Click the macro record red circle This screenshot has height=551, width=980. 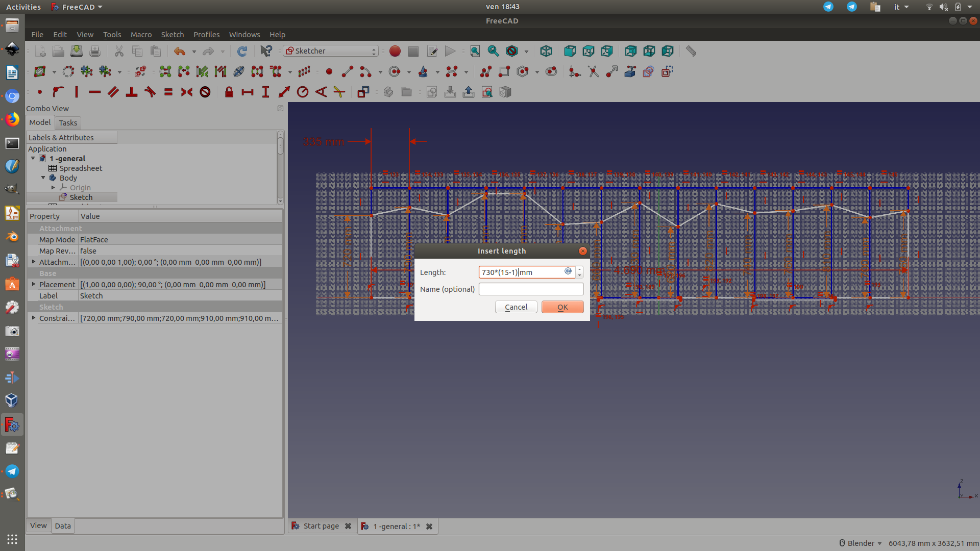click(x=395, y=51)
